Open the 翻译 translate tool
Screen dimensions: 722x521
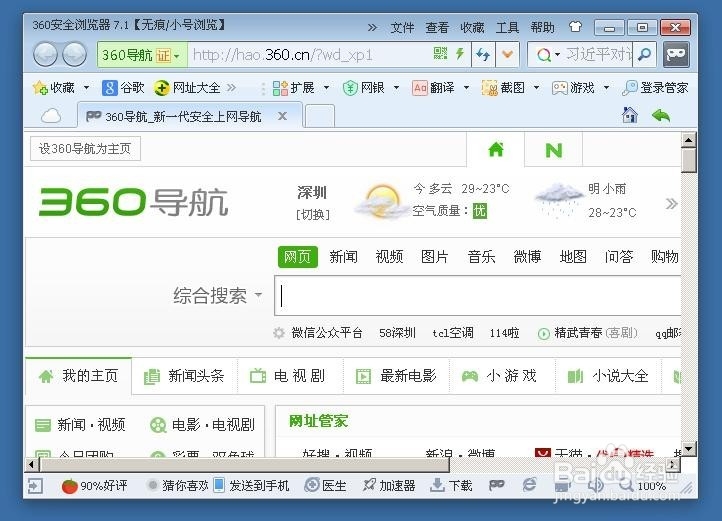click(x=433, y=88)
